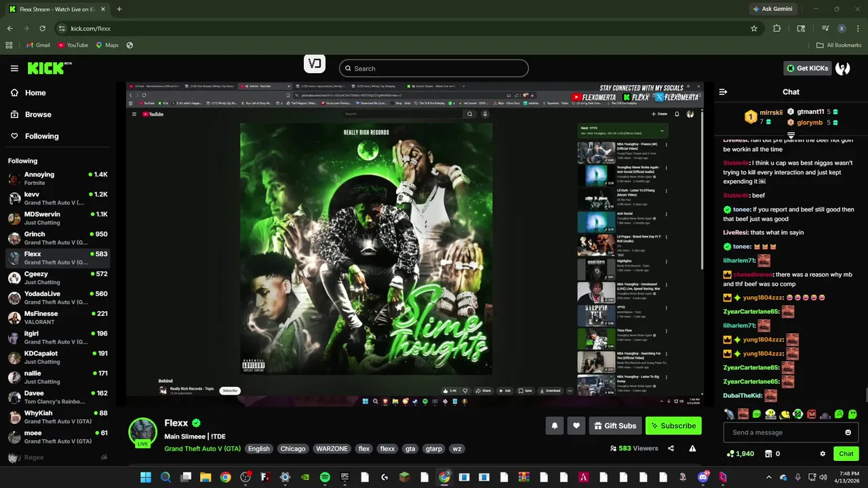Viewport: 868px width, 488px height.
Task: Select the wz tag
Action: (x=456, y=449)
